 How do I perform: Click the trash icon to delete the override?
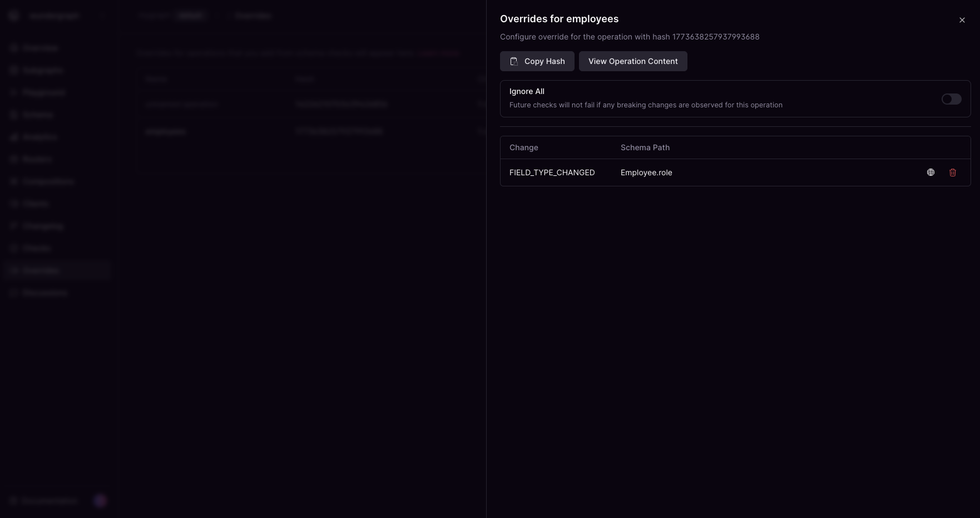point(953,172)
